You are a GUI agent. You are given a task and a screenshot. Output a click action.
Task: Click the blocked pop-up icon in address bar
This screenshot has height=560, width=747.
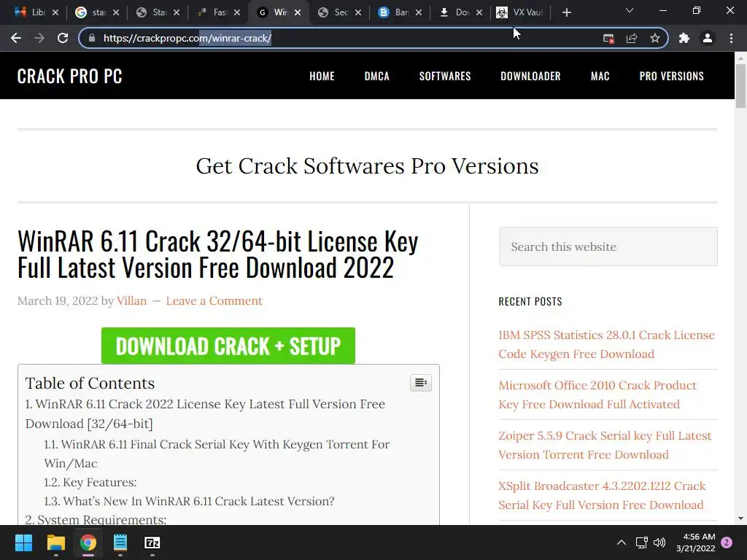coord(608,38)
